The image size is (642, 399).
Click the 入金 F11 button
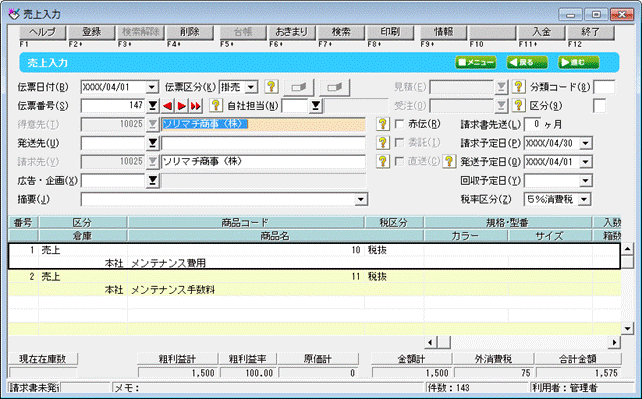(541, 32)
